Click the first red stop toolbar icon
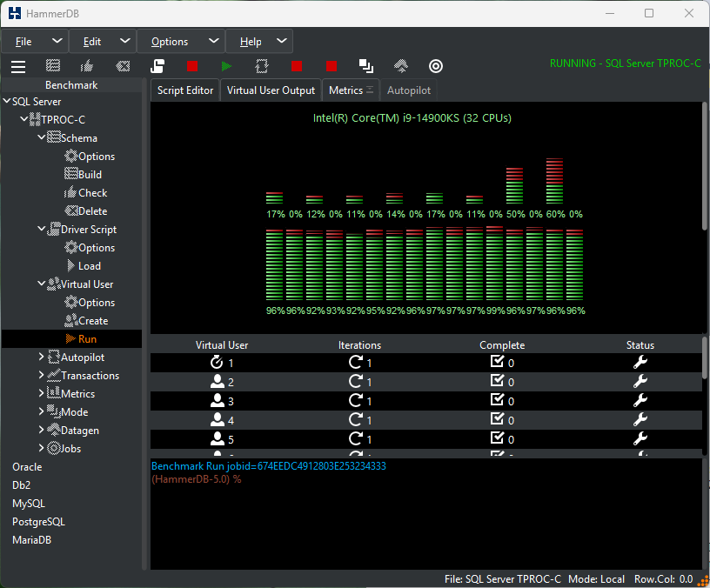The image size is (710, 588). [x=192, y=66]
